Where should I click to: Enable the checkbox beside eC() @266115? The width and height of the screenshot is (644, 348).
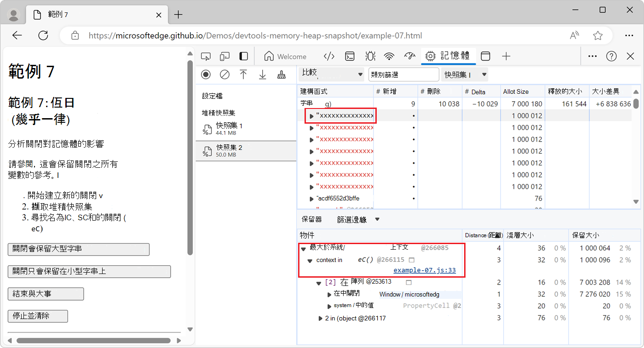pyautogui.click(x=411, y=260)
